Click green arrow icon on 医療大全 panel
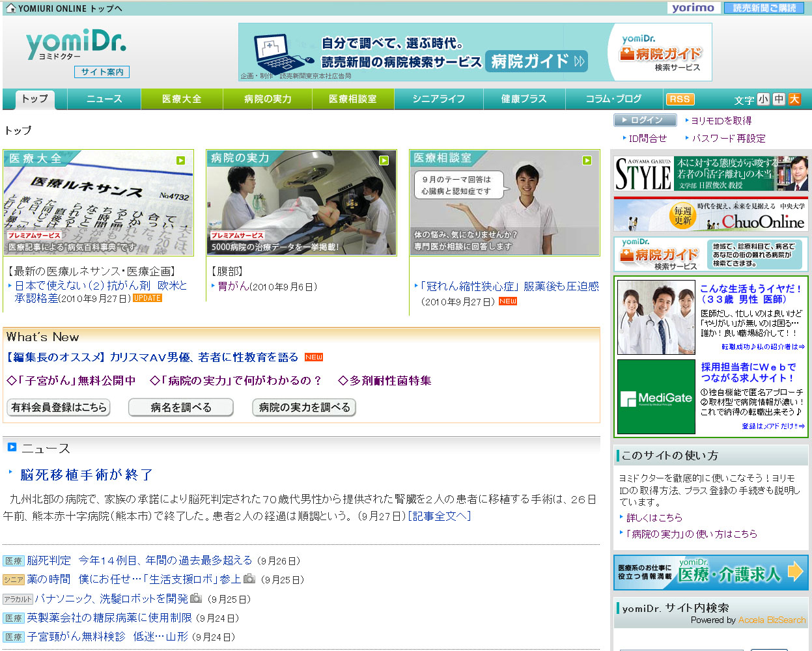Image resolution: width=812 pixels, height=651 pixels. (x=181, y=160)
